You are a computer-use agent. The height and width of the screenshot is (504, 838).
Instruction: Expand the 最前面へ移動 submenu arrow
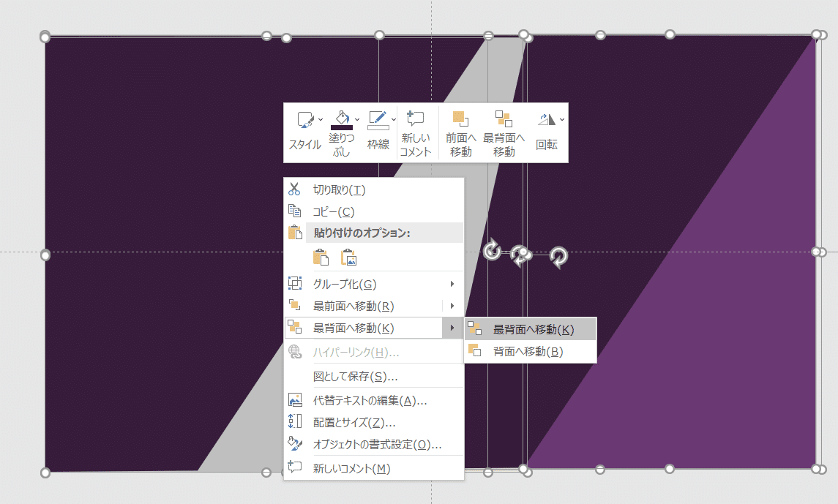click(452, 306)
